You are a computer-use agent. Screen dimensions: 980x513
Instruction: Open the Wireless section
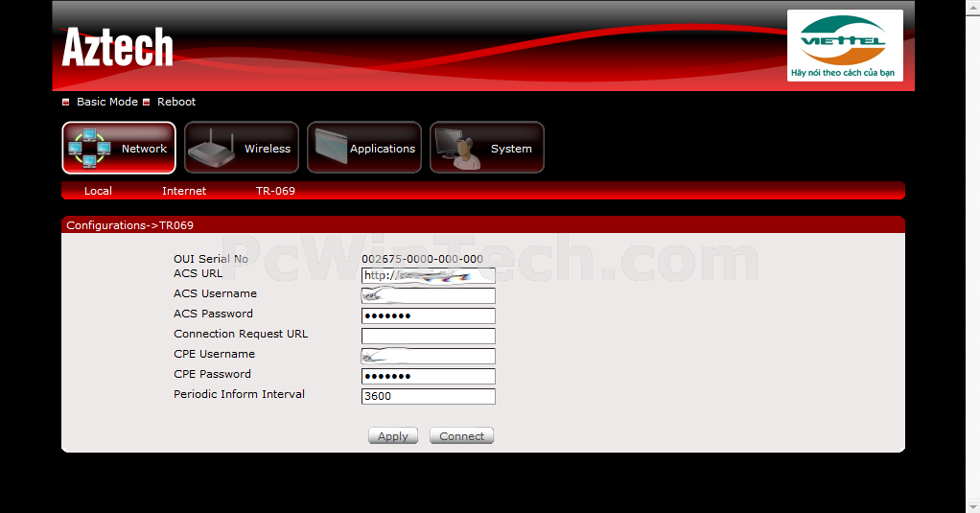(242, 148)
